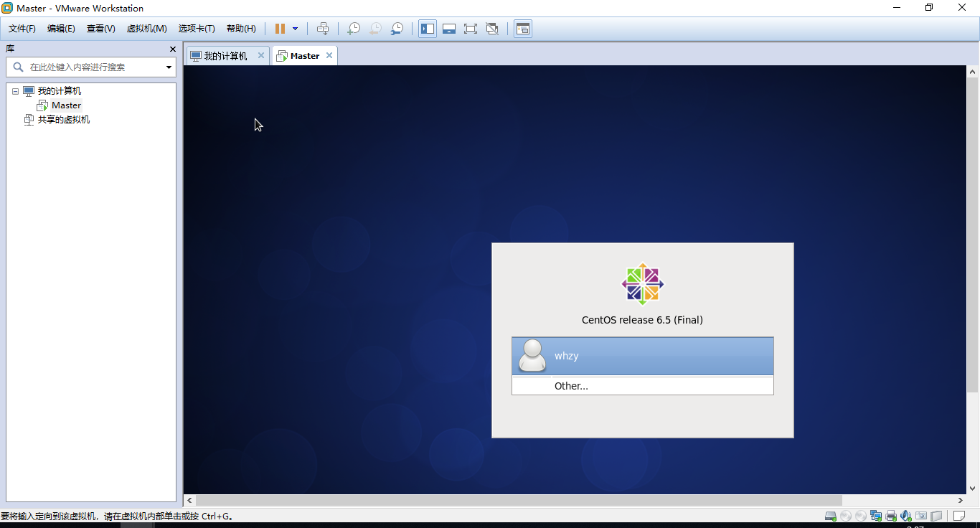Click the search magnifier icon in library
Screen dimensions: 980x528
[18, 67]
